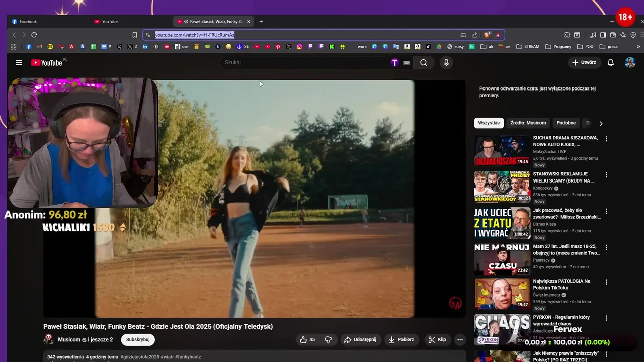Image resolution: width=644 pixels, height=362 pixels.
Task: Open the YouTube notifications bell
Action: 611,63
